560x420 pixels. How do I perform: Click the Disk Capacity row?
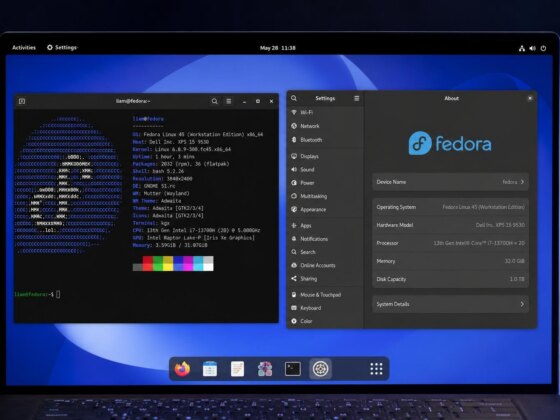tap(450, 279)
